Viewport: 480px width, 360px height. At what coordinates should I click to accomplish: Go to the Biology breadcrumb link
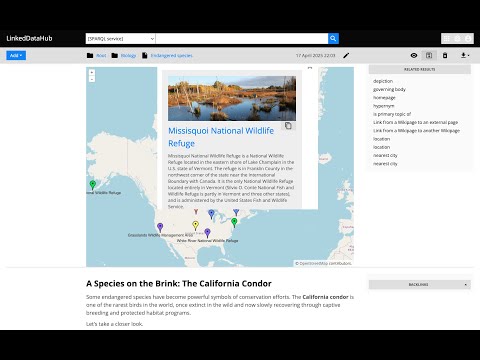click(x=128, y=56)
